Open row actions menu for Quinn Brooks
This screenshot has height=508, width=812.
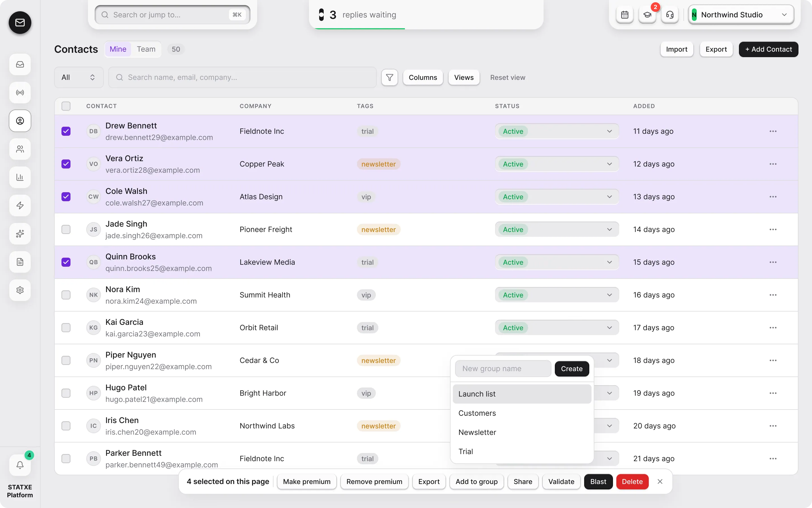click(x=773, y=262)
